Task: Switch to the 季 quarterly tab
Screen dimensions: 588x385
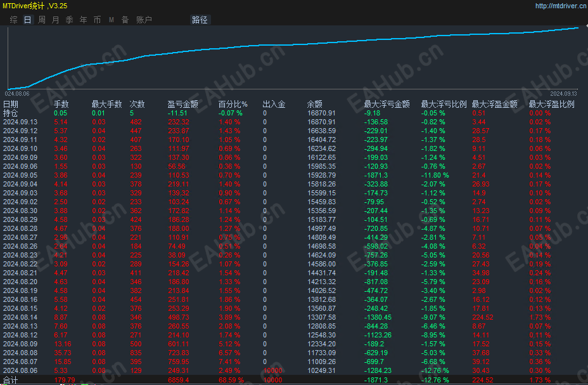Action: tap(69, 20)
